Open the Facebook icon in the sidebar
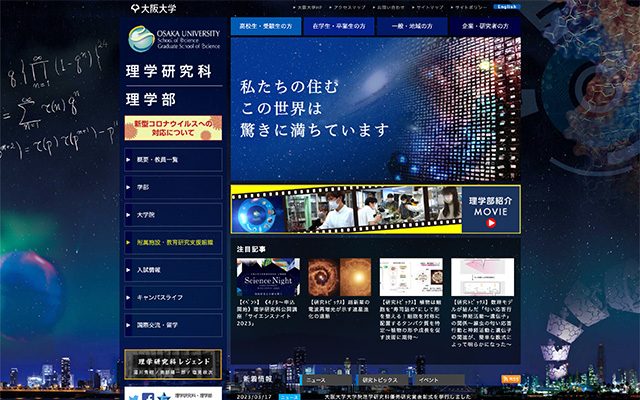640x400 pixels. pyautogui.click(x=148, y=397)
